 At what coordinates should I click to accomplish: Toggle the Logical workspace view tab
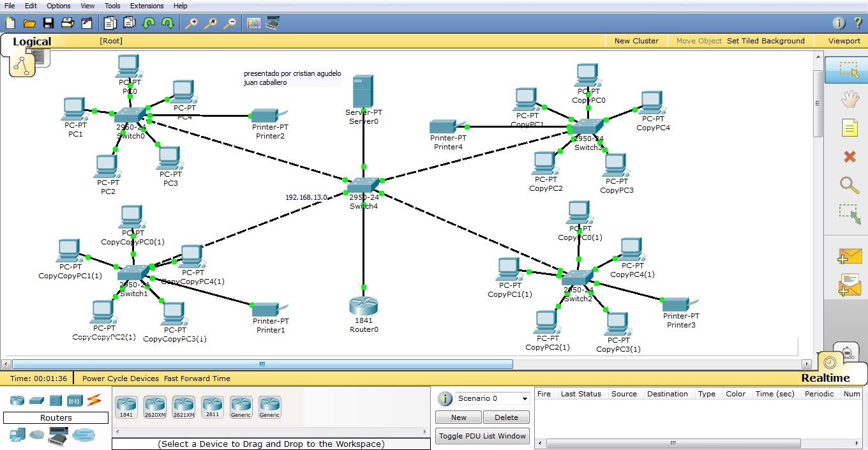click(32, 41)
